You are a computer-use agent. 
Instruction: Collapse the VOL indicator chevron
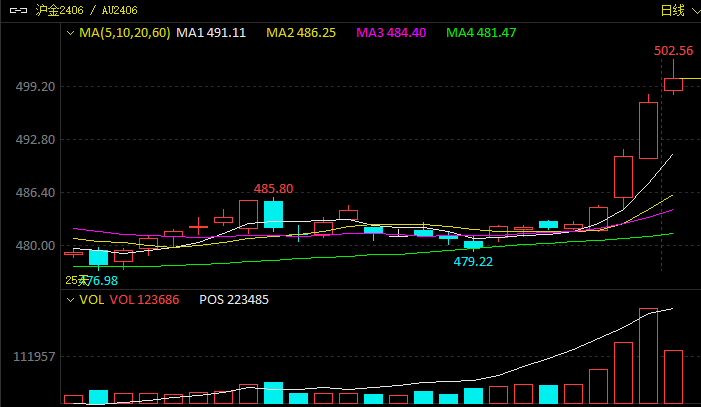tap(70, 300)
